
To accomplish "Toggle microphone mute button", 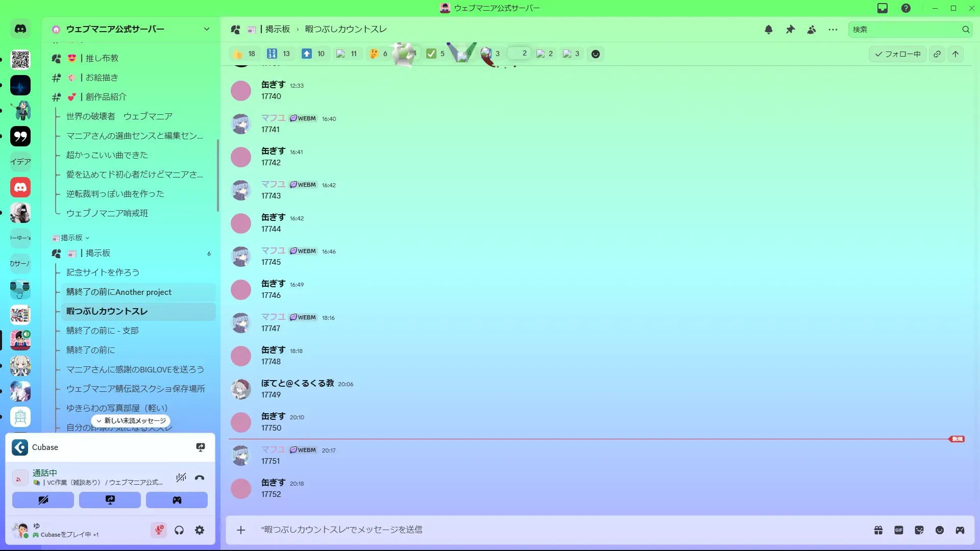I will [x=159, y=531].
